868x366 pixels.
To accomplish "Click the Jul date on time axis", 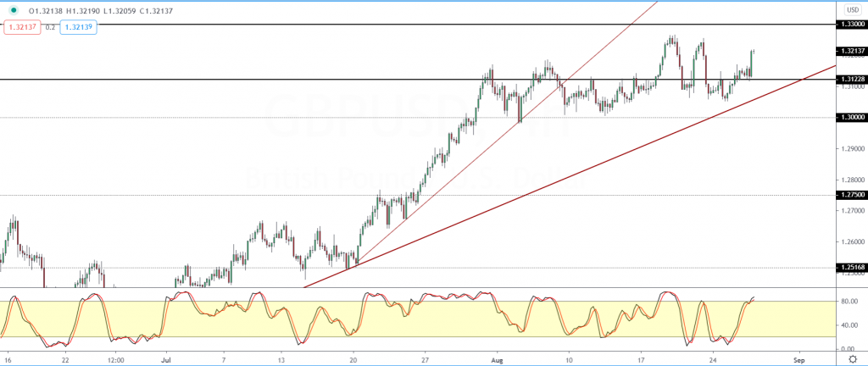I will tap(165, 359).
